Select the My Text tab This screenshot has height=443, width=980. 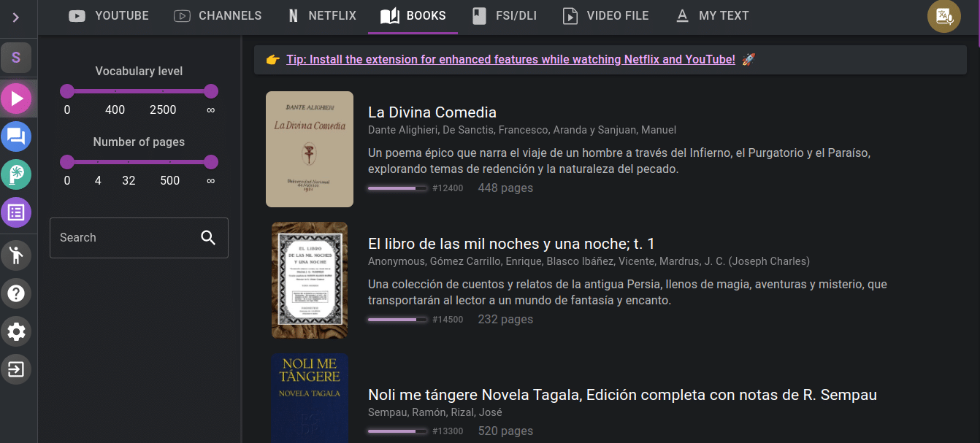point(712,15)
